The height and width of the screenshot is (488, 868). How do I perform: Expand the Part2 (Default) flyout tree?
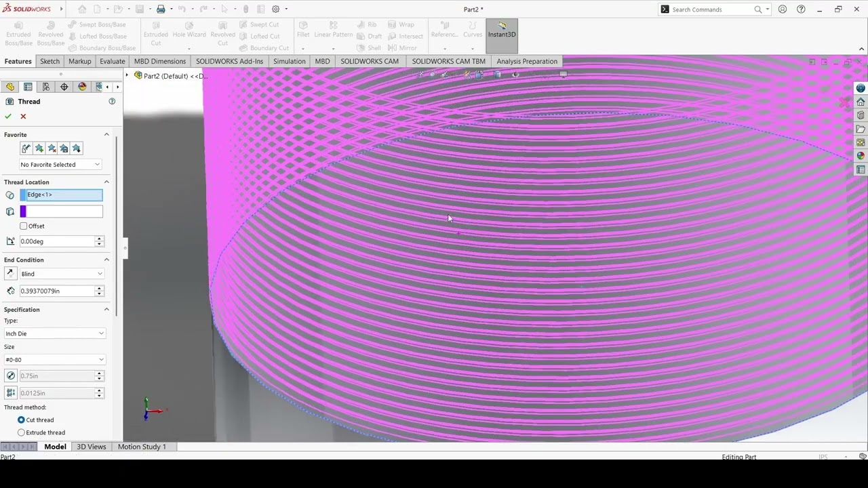pyautogui.click(x=127, y=75)
